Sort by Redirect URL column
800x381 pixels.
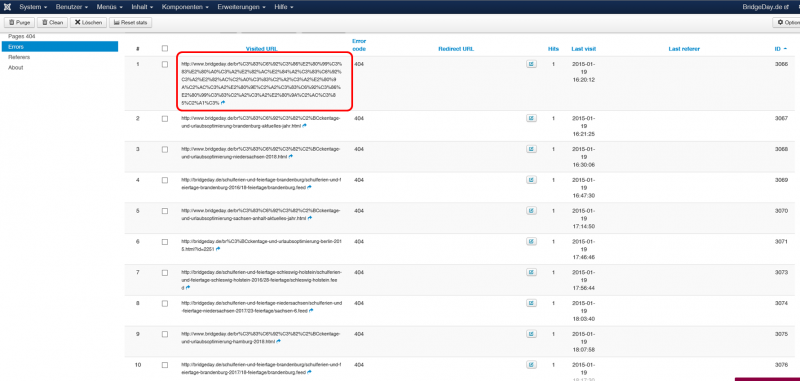(456, 49)
